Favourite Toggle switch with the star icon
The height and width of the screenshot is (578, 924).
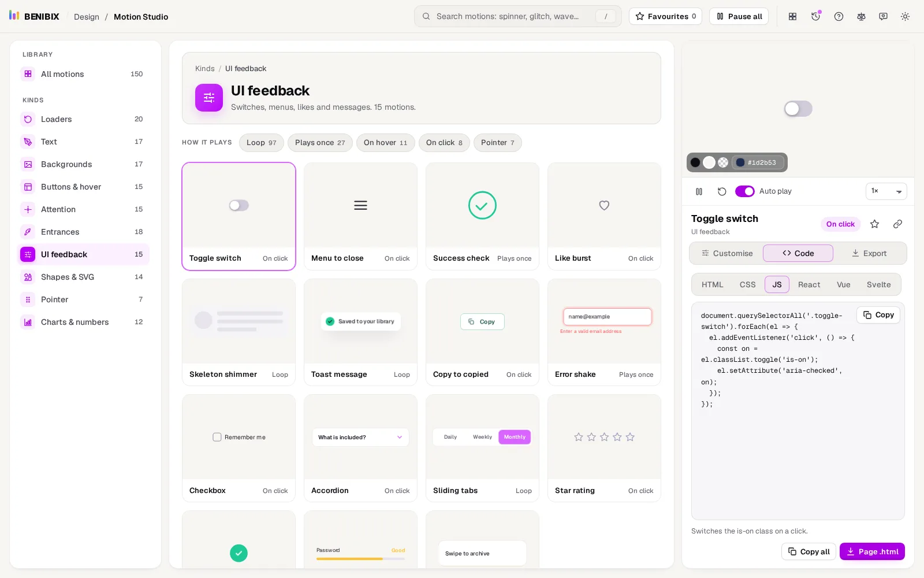coord(874,224)
